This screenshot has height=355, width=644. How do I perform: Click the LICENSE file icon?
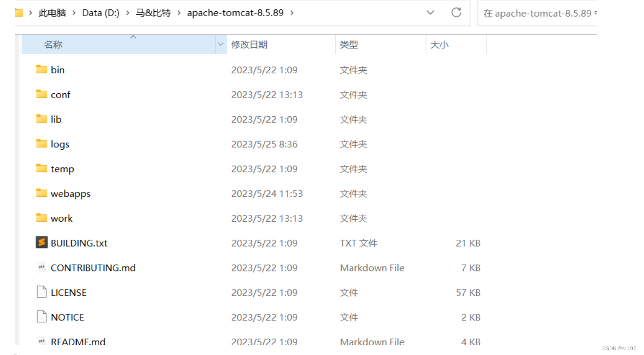tap(42, 292)
